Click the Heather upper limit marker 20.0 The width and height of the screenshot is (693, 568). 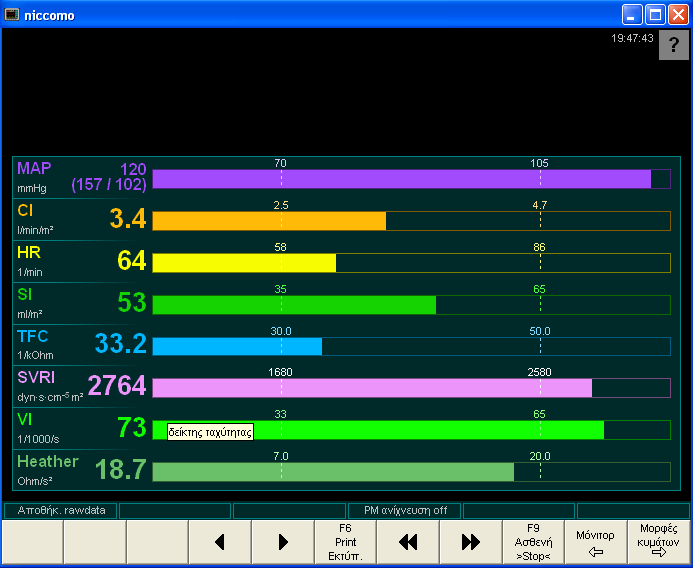coord(540,456)
